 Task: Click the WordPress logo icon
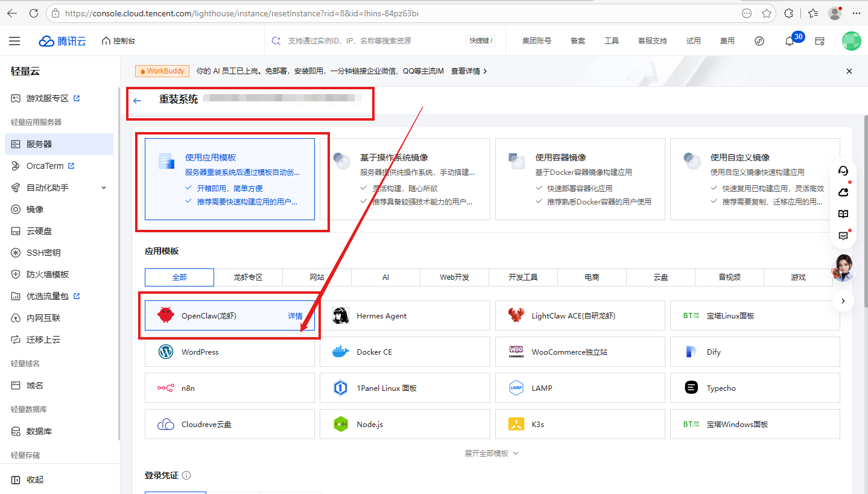pos(165,352)
